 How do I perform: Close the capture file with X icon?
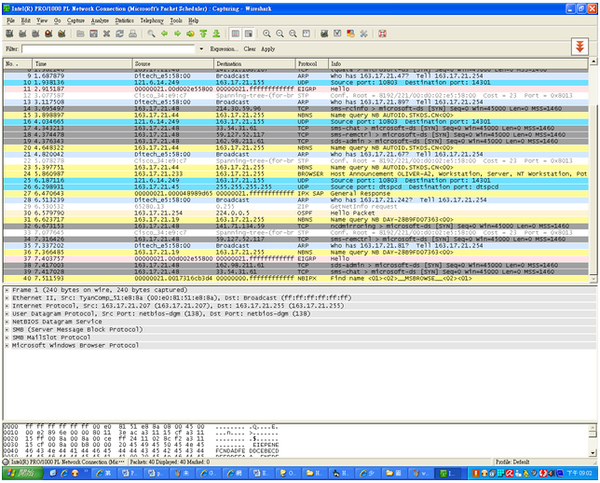click(x=106, y=34)
